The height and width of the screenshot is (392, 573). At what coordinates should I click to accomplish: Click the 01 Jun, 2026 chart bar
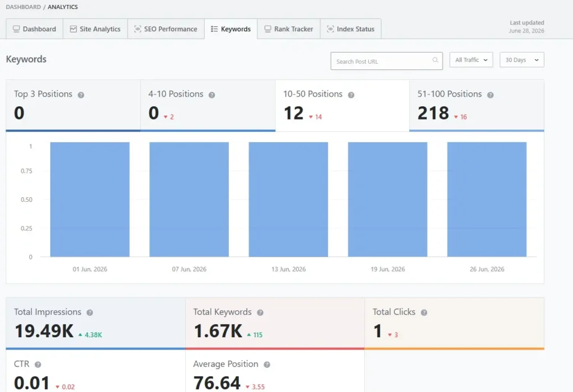90,200
